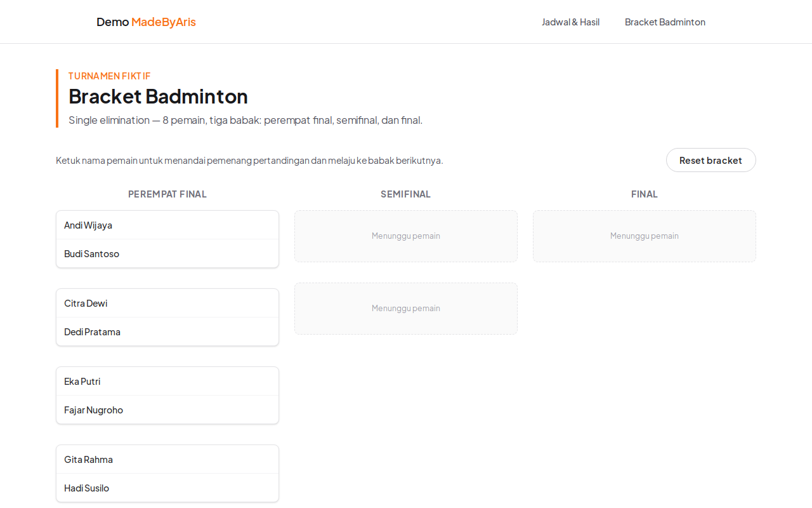812x508 pixels.
Task: Click the second semifinal waiting slot
Action: 406,309
